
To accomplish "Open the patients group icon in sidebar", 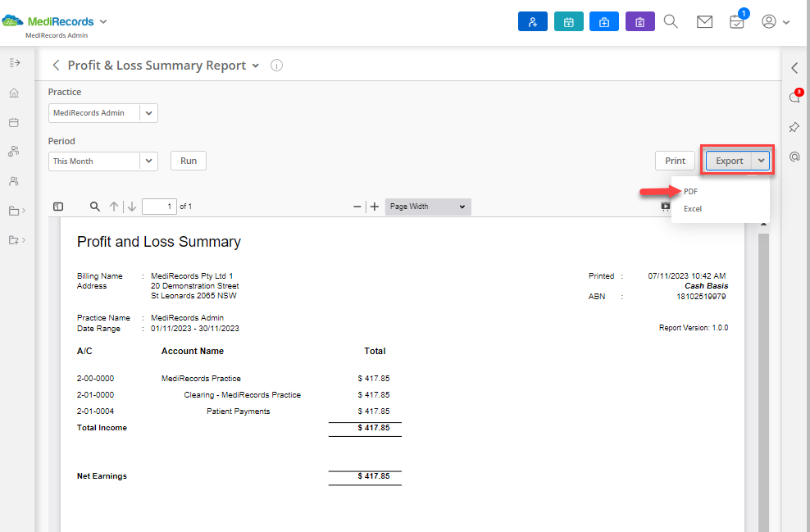I will (x=14, y=152).
